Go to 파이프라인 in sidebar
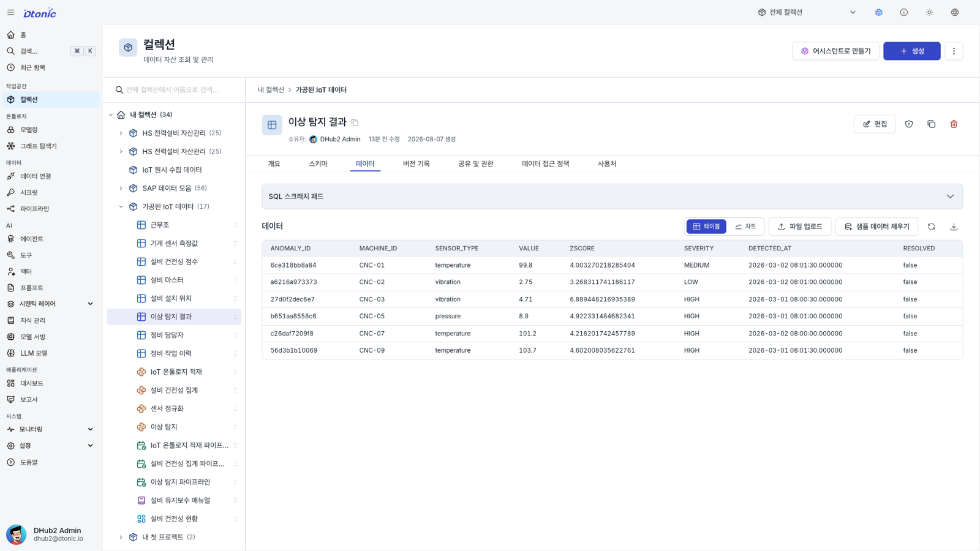The height and width of the screenshot is (551, 980). click(50, 209)
